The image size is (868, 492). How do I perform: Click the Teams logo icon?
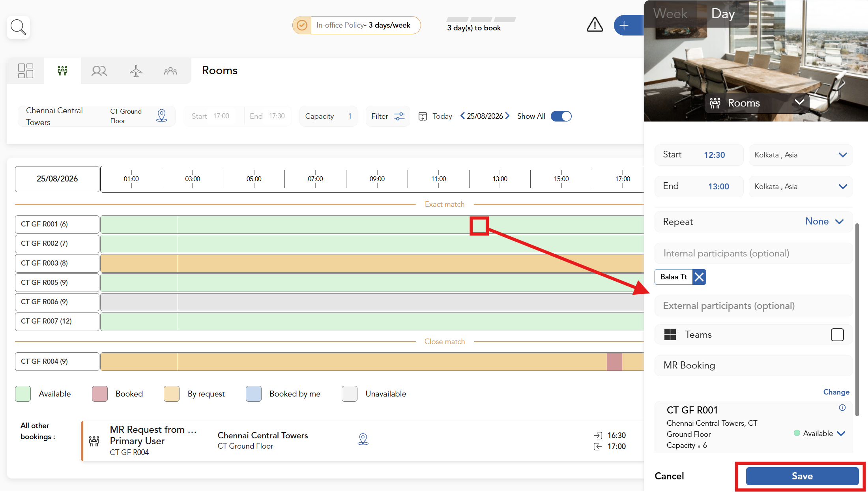tap(670, 335)
